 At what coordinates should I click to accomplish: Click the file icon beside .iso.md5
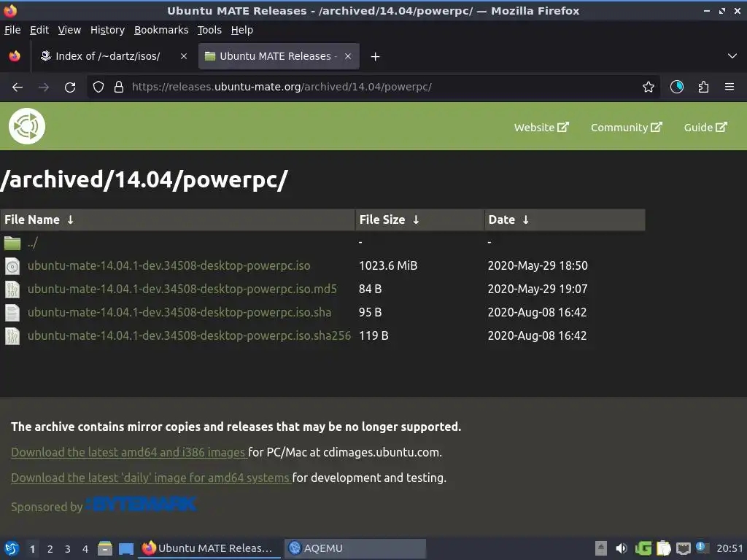[12, 289]
